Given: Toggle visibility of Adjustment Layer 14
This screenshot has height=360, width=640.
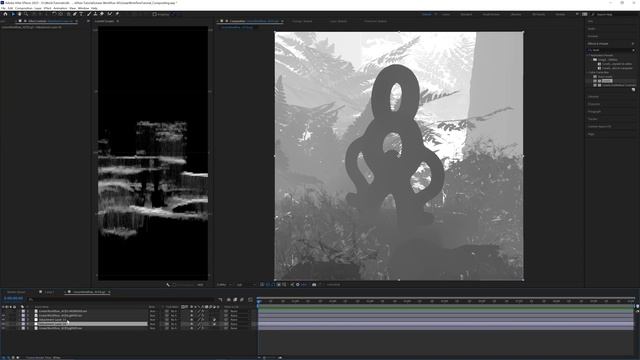Looking at the screenshot, I should point(4,320).
